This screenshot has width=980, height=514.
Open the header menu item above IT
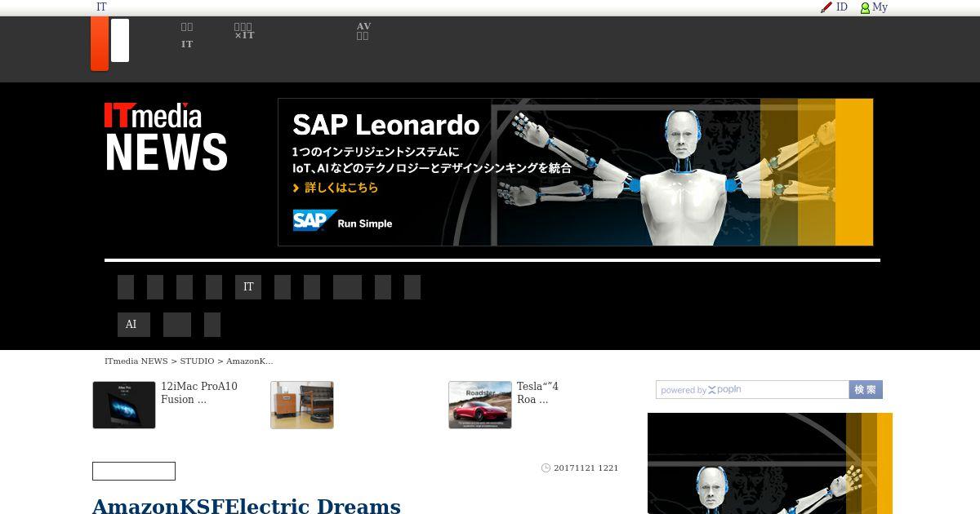[x=187, y=27]
